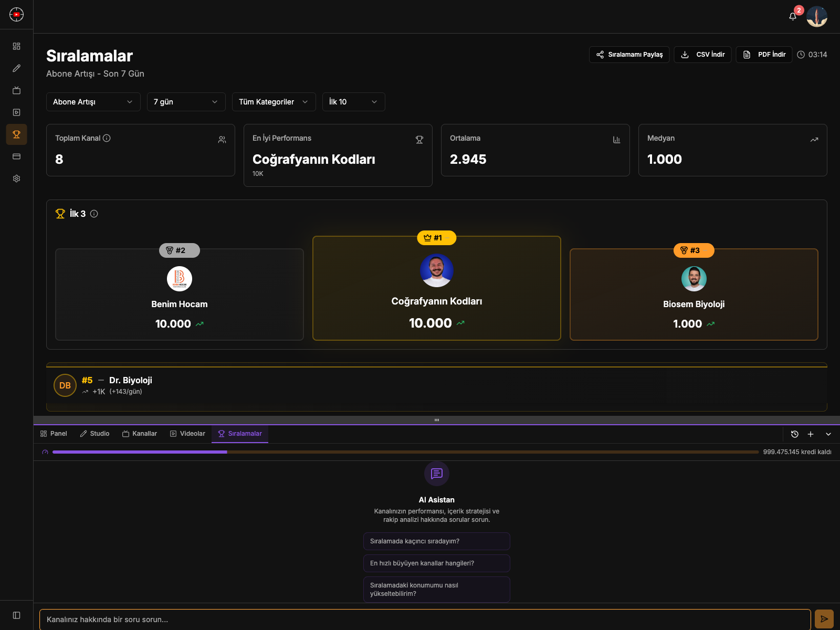Screen dimensions: 840x630
Task: Click the #1 crown badge
Action: [437, 238]
